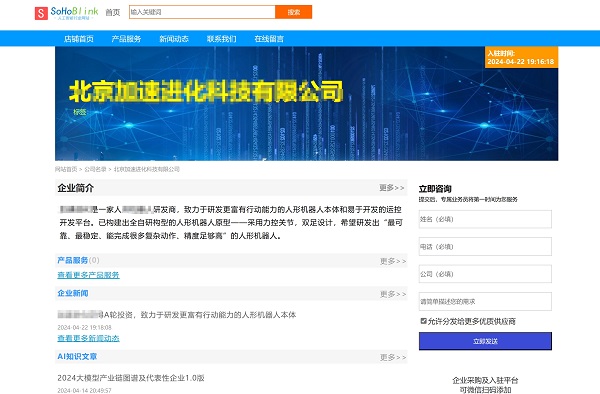
Task: Expand 更多>> in the 产品服务 section
Action: (393, 261)
